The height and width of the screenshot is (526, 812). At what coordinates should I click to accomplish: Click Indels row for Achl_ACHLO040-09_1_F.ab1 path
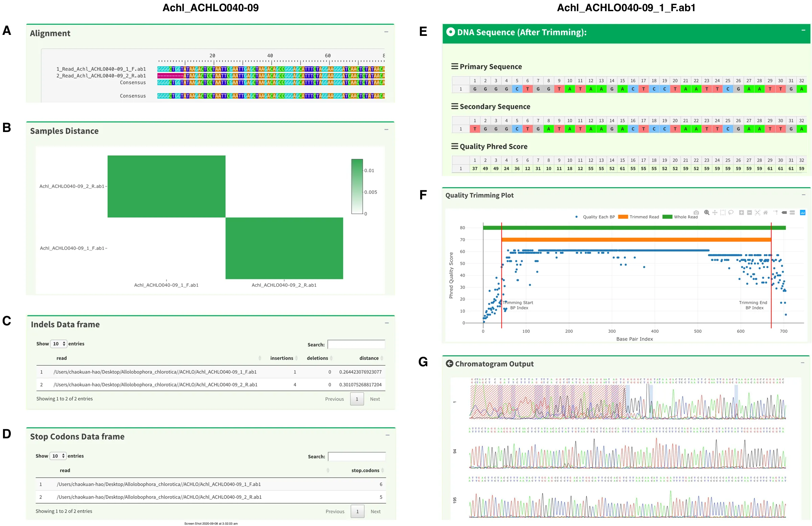pyautogui.click(x=211, y=372)
